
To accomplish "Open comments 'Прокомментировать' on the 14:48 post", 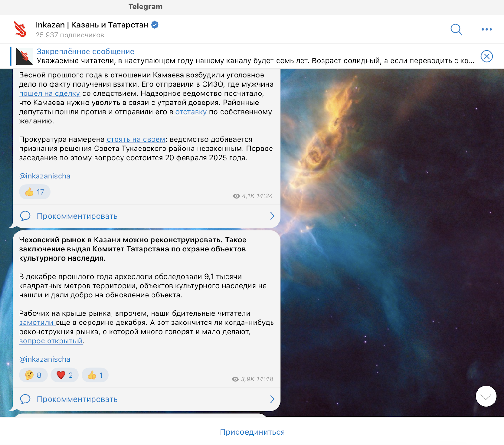I will 77,399.
